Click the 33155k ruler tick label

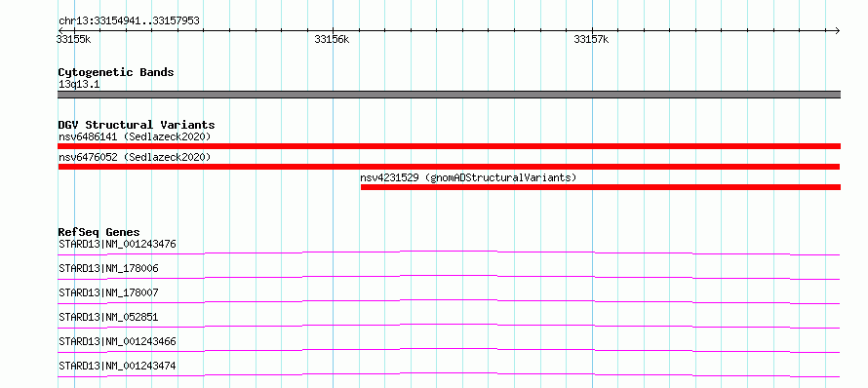click(73, 39)
